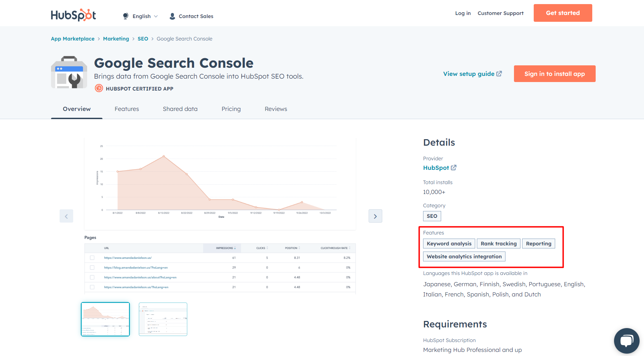644x356 pixels.
Task: Open the Contact Sales link
Action: tap(196, 16)
